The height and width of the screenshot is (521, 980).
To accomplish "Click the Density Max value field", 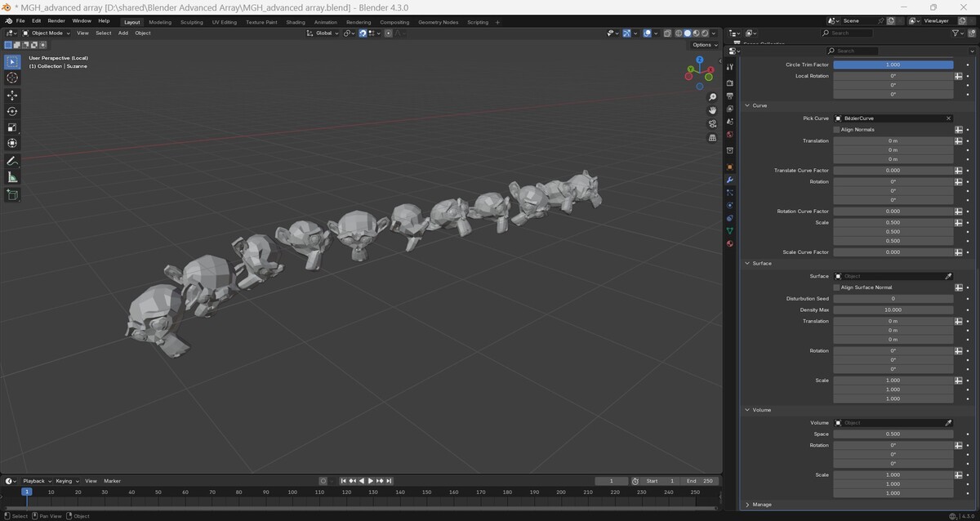I will [893, 310].
